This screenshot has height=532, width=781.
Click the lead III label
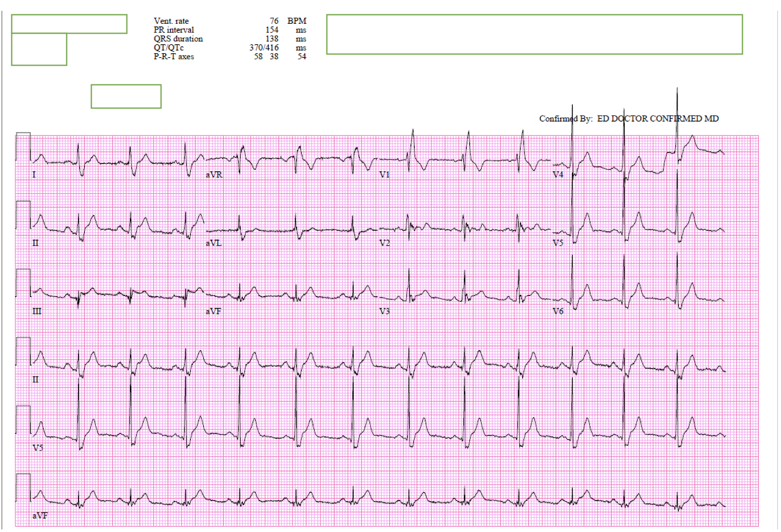point(37,311)
